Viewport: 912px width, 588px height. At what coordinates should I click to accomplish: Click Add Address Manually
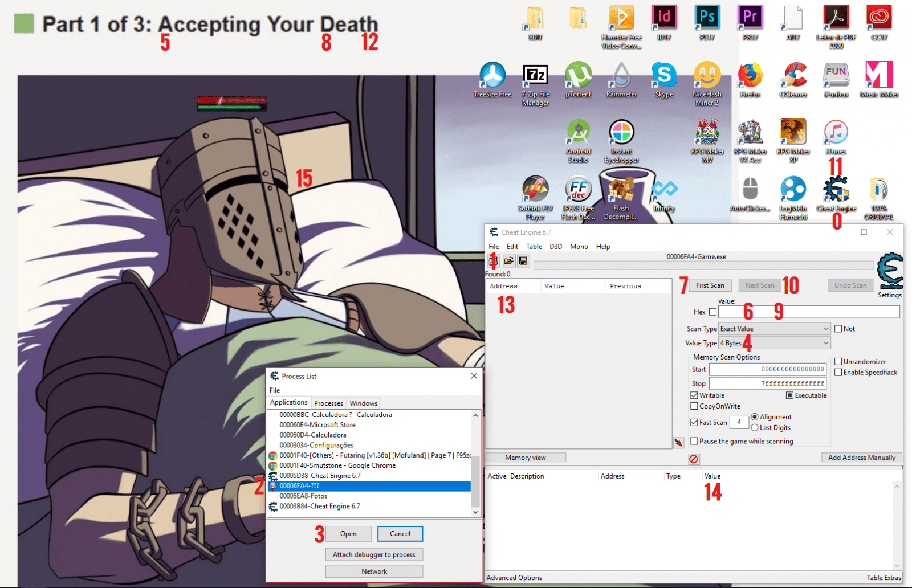[862, 458]
